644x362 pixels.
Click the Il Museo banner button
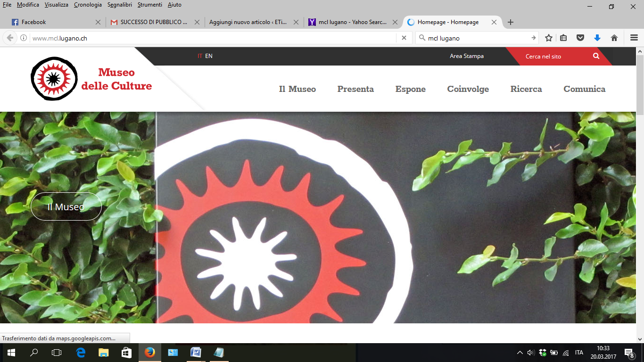(x=66, y=206)
